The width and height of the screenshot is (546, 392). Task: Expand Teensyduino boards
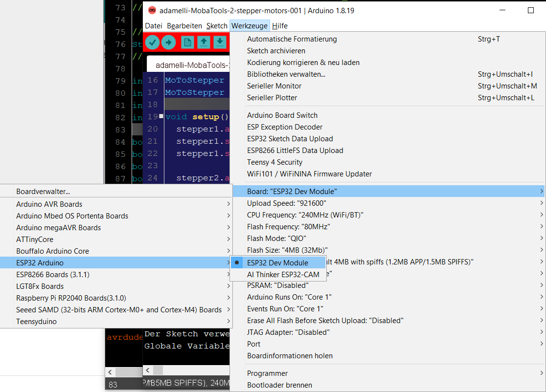116,322
